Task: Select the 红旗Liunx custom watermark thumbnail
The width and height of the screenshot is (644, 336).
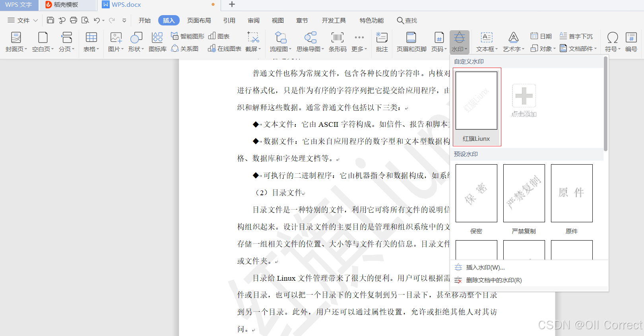Action: (x=477, y=107)
